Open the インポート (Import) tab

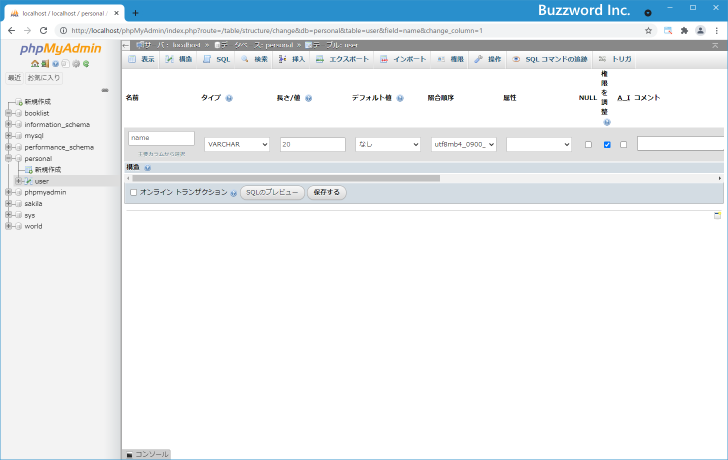pyautogui.click(x=403, y=59)
